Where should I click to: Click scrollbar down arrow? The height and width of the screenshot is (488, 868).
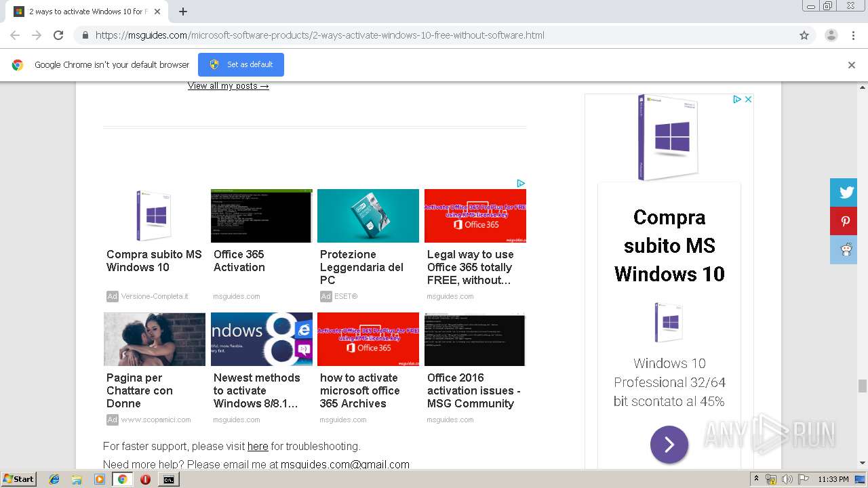(x=863, y=463)
